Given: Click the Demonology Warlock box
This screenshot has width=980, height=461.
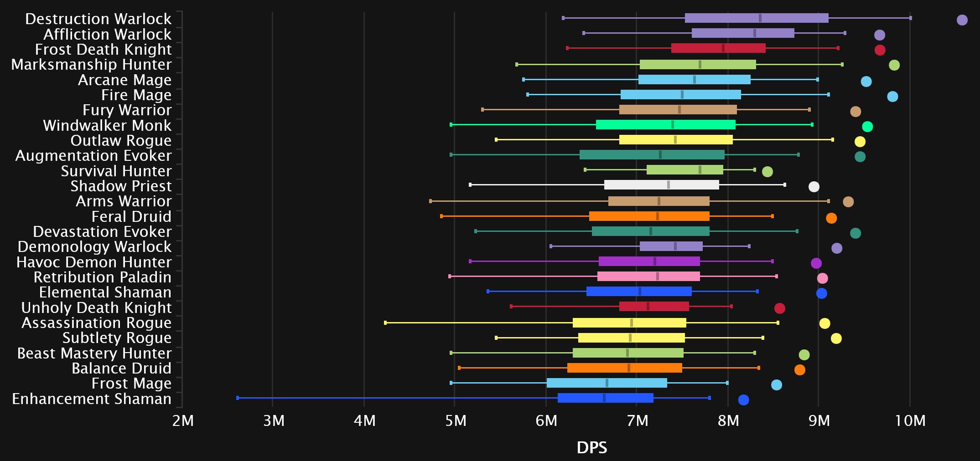Looking at the screenshot, I should tap(671, 246).
